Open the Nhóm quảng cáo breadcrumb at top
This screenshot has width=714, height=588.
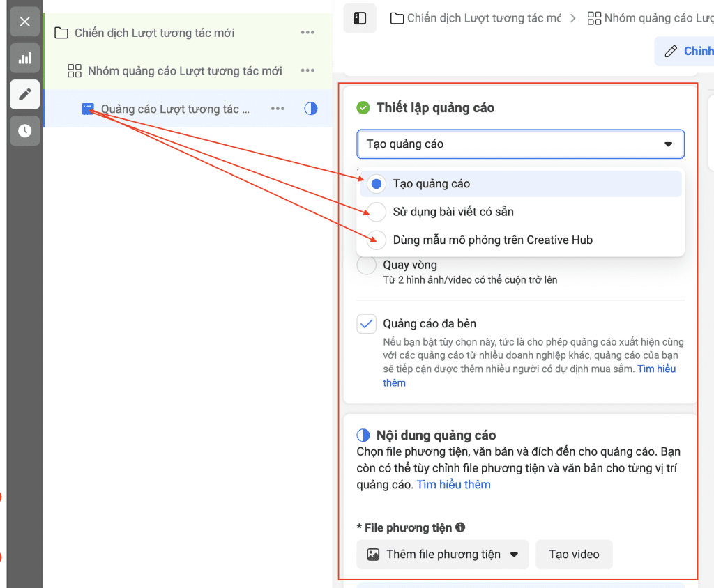click(x=651, y=18)
